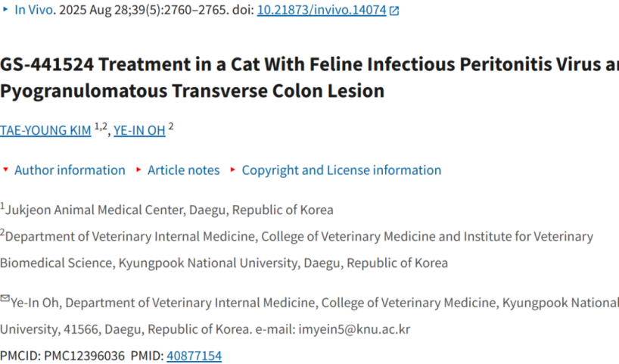Click the superscript 1,2 after TAE-YOUNG KIM
This screenshot has width=619, height=364.
101,127
